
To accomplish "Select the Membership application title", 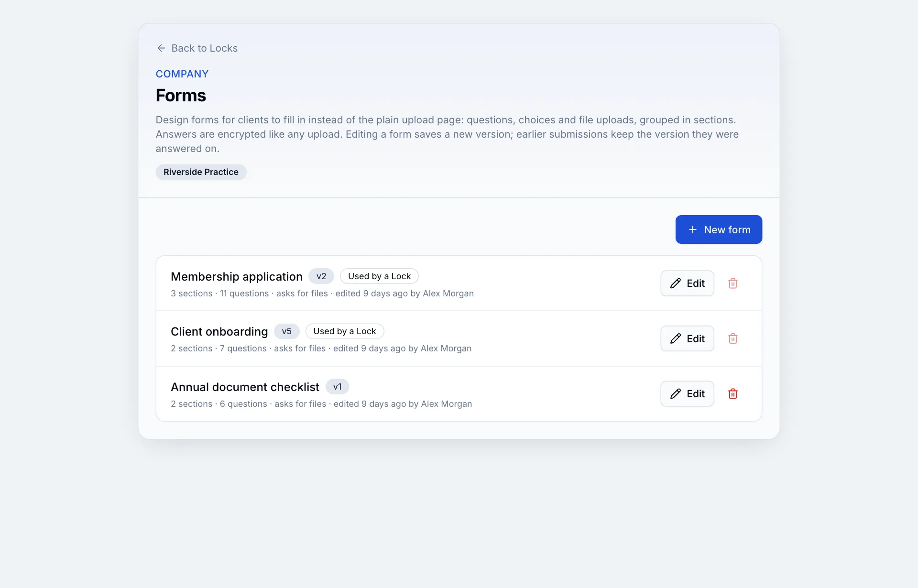I will (237, 276).
